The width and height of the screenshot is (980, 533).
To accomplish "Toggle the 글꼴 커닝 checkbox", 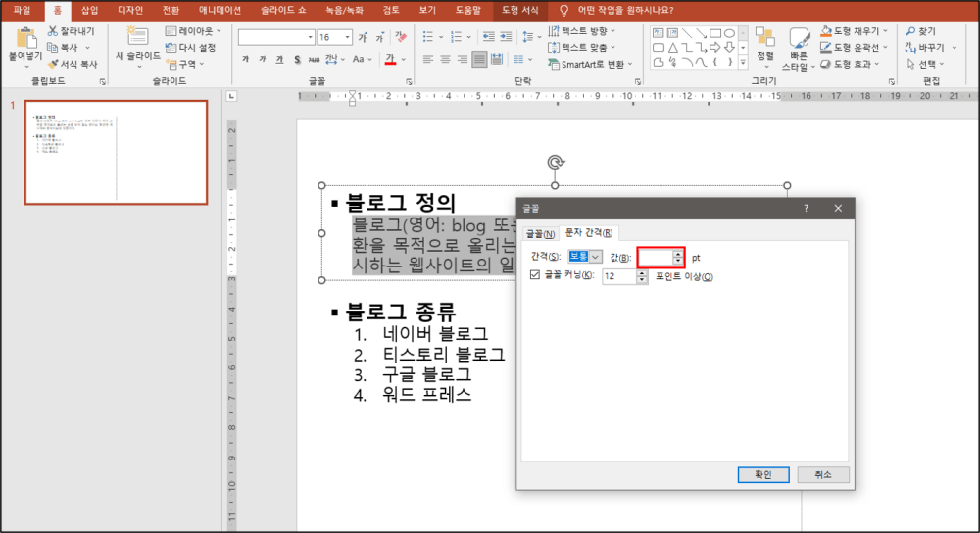I will pos(535,275).
